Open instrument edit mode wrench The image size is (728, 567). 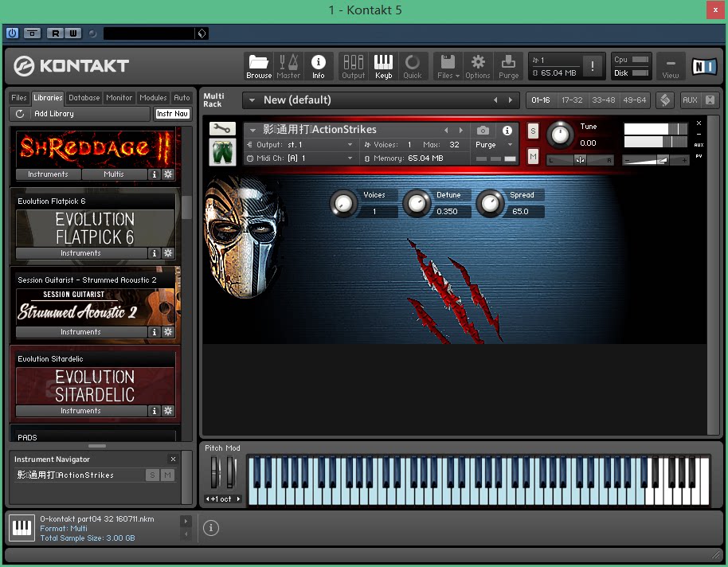click(222, 129)
